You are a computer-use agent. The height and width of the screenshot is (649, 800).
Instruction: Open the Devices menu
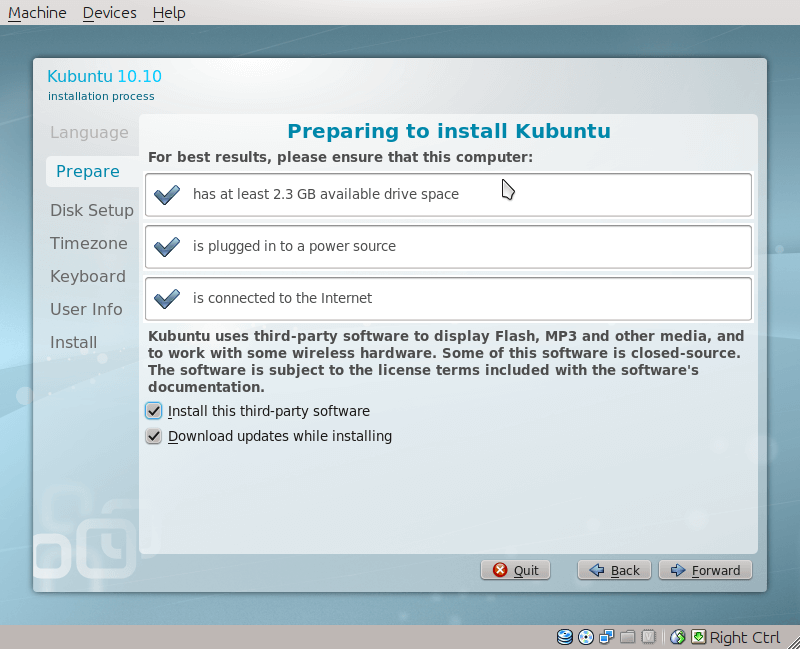coord(109,13)
